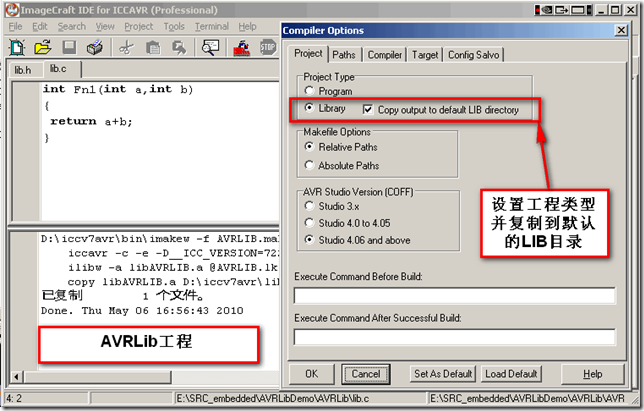Switch to the lib.h editor tab
The width and height of the screenshot is (644, 411).
pyautogui.click(x=23, y=70)
